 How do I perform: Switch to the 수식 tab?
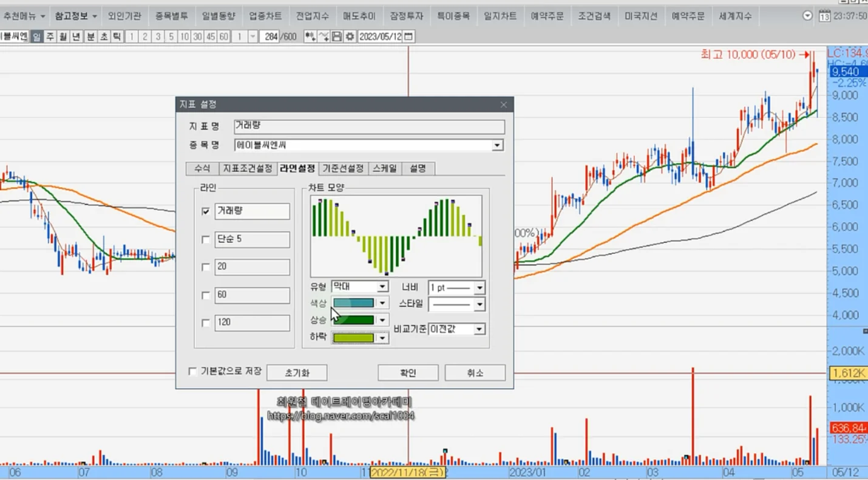[202, 168]
